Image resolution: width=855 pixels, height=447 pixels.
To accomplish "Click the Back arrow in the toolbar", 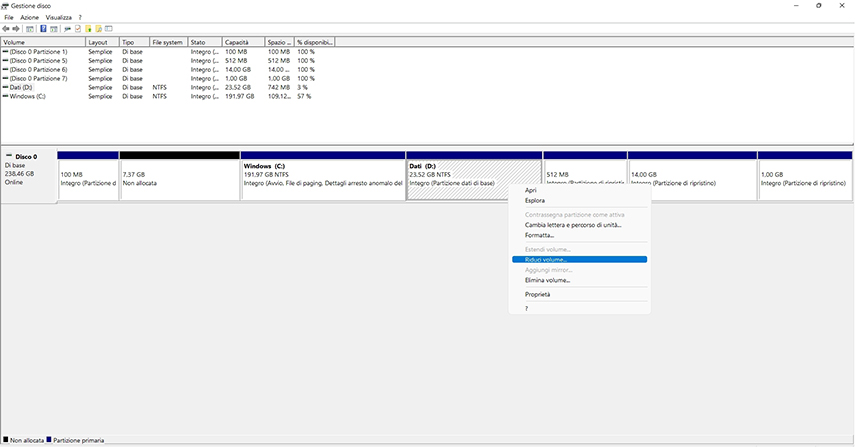I will tap(6, 29).
